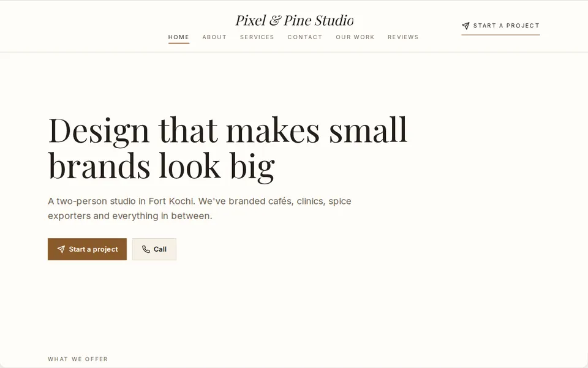
Task: Open the Reviews nav link
Action: point(403,37)
